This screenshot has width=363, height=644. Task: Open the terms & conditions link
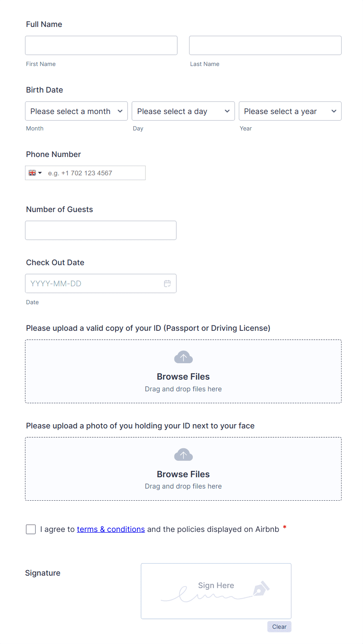[110, 529]
